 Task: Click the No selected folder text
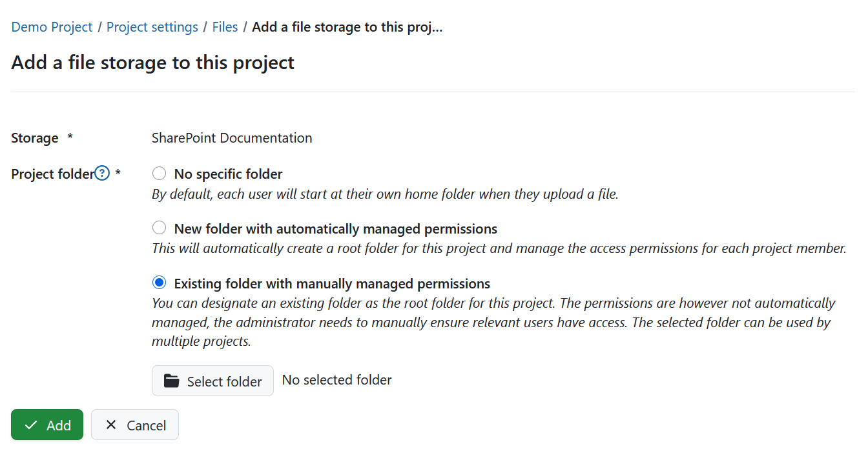point(336,379)
